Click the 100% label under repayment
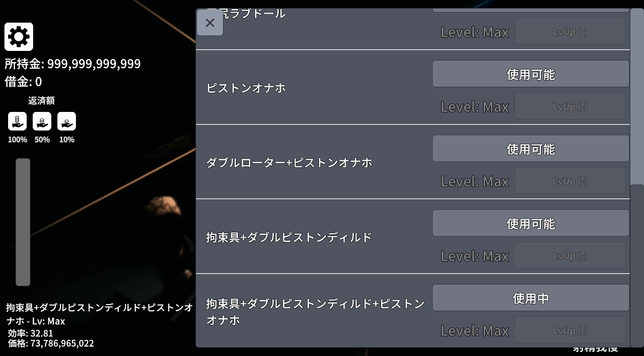 17,139
